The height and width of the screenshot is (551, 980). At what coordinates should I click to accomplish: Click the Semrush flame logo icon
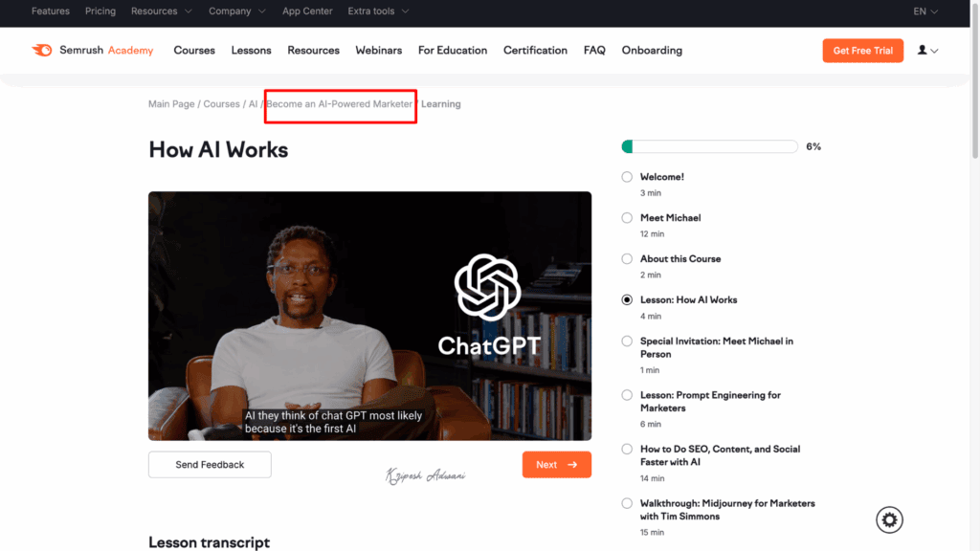pyautogui.click(x=42, y=50)
